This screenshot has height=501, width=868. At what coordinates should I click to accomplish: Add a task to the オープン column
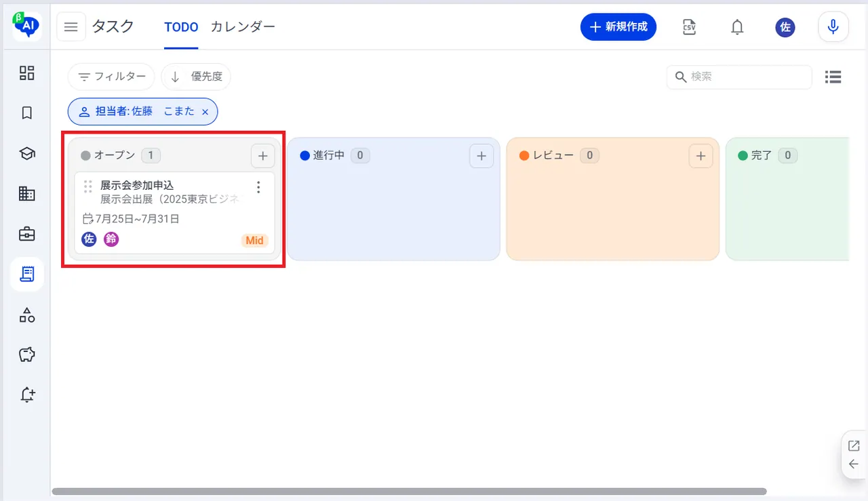(x=263, y=156)
